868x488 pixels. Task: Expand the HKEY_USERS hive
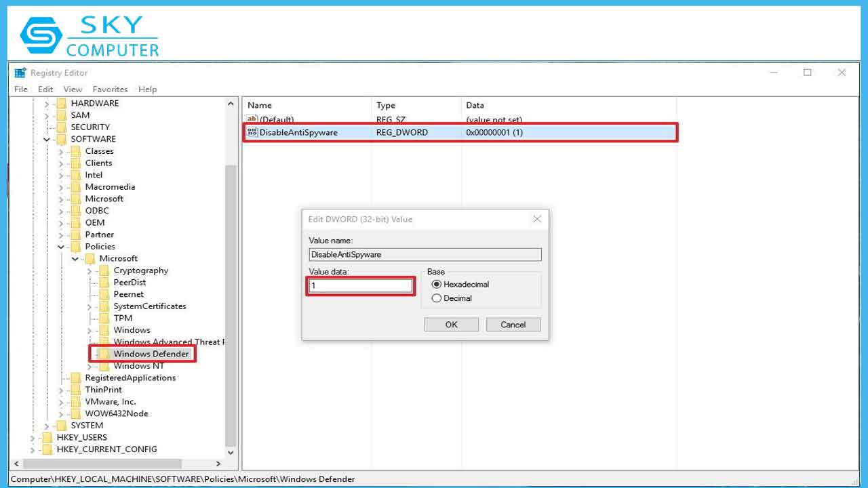pyautogui.click(x=33, y=437)
